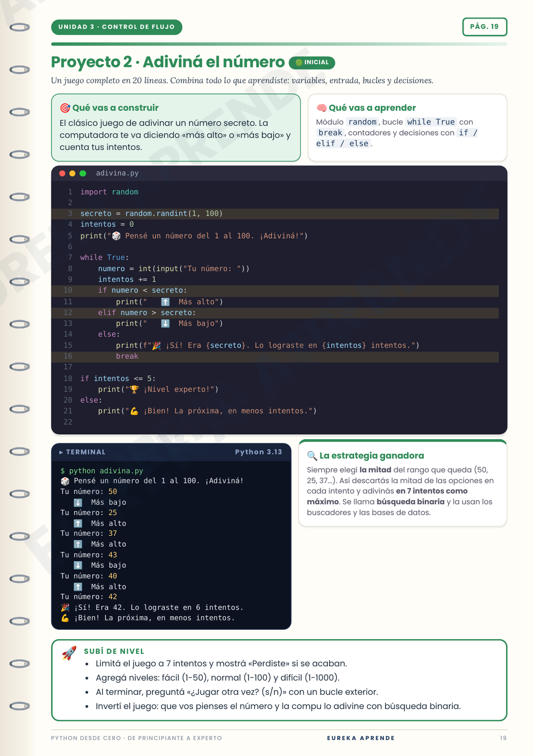This screenshot has width=535, height=756.
Task: Click code line 'import random'
Action: tap(109, 192)
